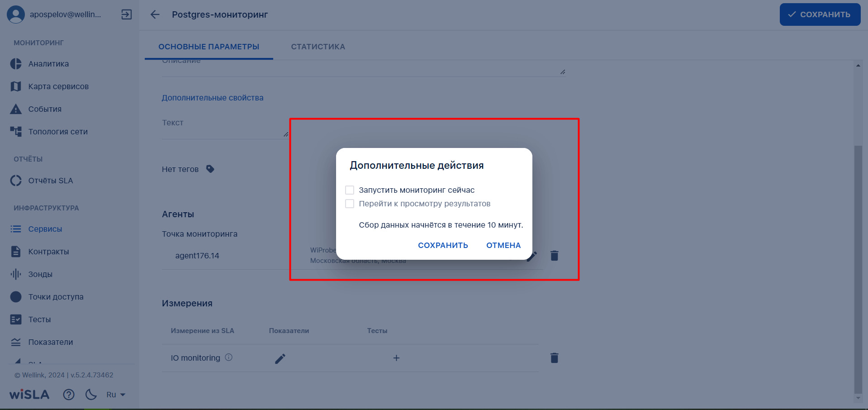Viewport: 868px width, 410px height.
Task: Check 'Запустить мониторинг сейчас' checkbox
Action: coord(350,190)
